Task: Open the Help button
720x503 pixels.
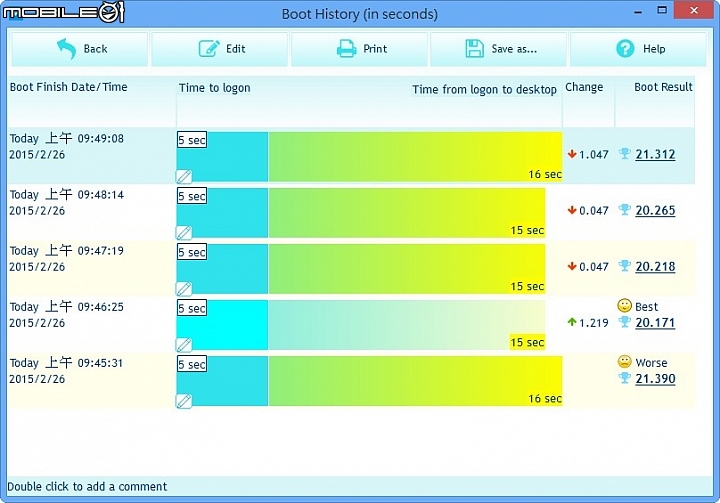Action: pos(638,49)
